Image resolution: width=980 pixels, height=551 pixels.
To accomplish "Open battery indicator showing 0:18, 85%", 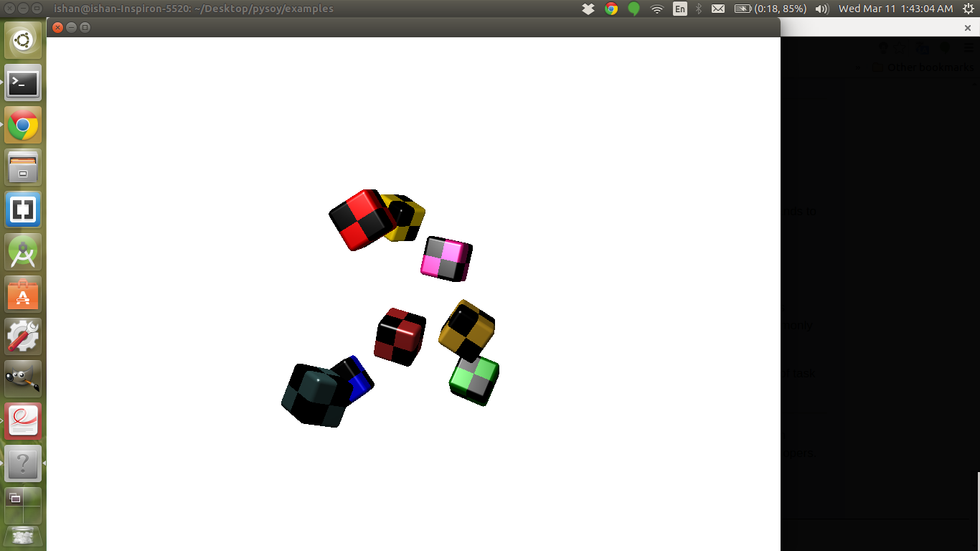I will click(771, 9).
